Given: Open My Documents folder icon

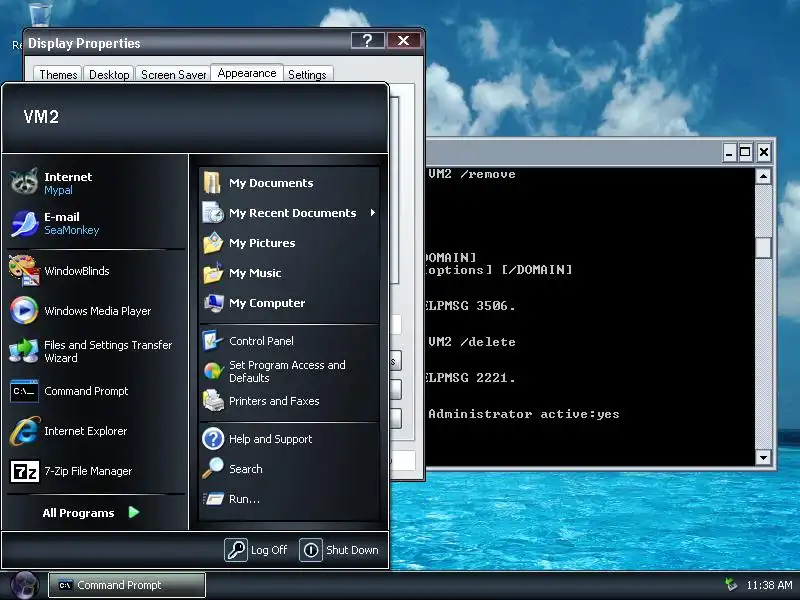Looking at the screenshot, I should point(212,183).
